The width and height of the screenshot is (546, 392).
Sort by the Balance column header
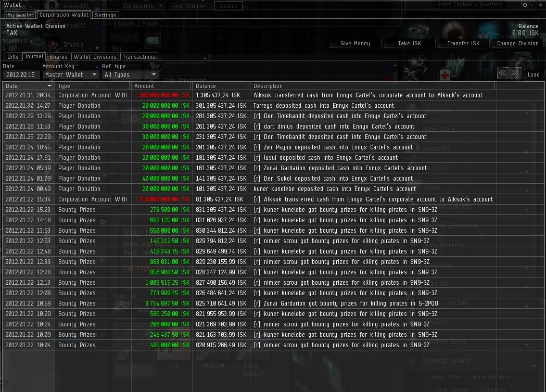[220, 86]
